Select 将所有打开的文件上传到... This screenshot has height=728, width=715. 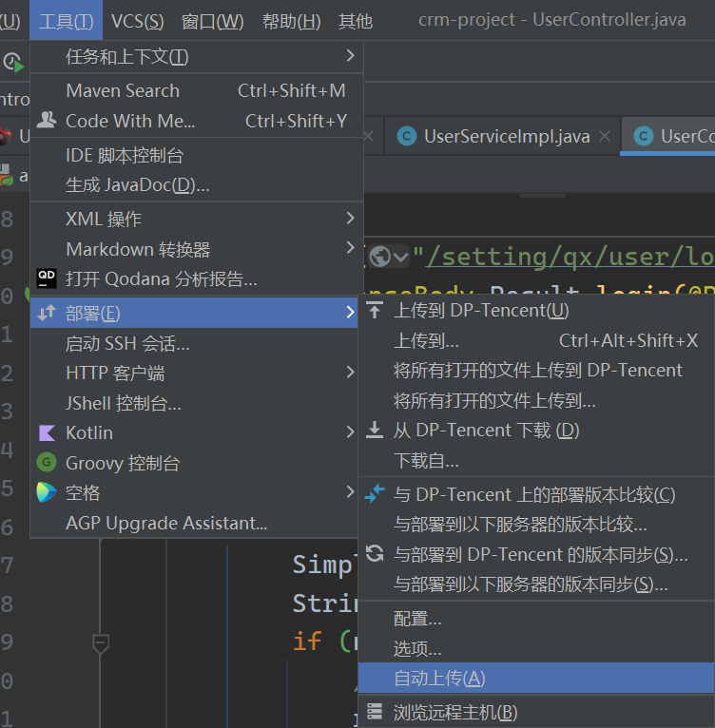coord(536,400)
